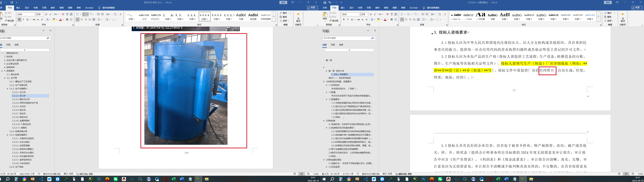Click 登录 in the 投标文件 title bar
The height and width of the screenshot is (182, 644).
[x=283, y=3]
